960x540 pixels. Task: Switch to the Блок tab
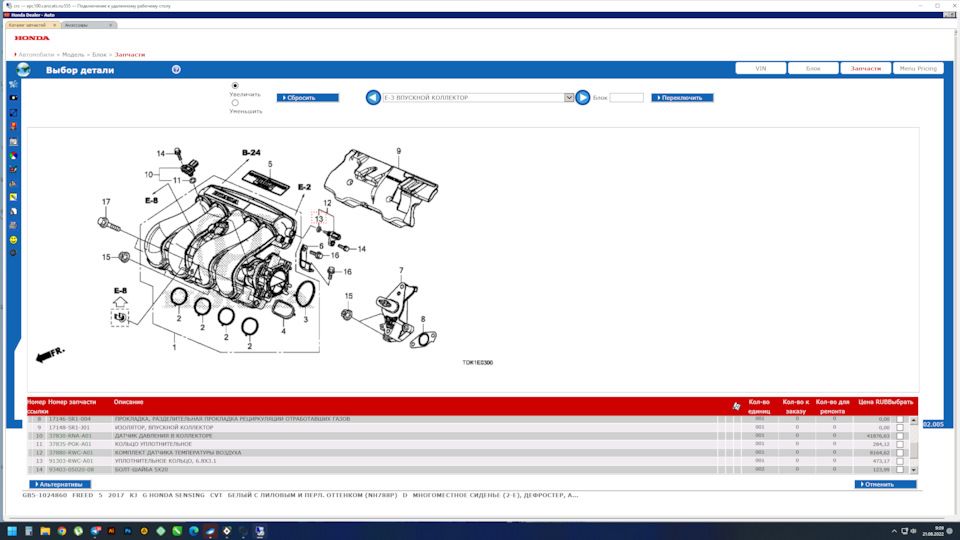click(813, 69)
